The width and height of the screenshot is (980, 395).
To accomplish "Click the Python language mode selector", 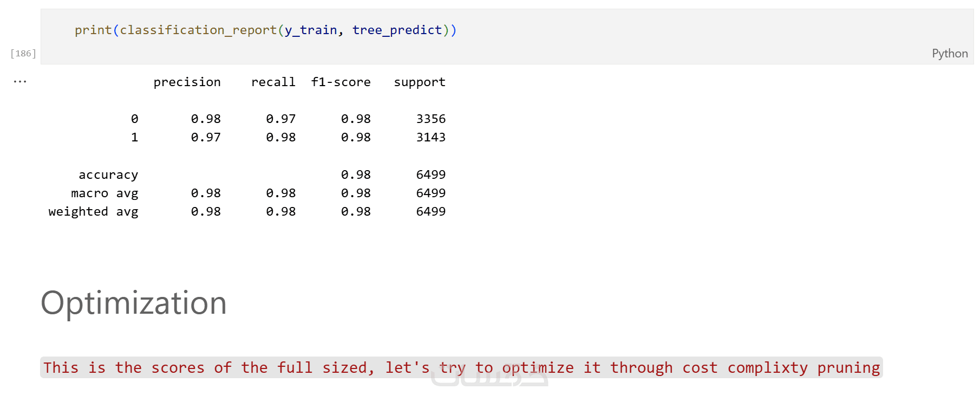I will 949,53.
